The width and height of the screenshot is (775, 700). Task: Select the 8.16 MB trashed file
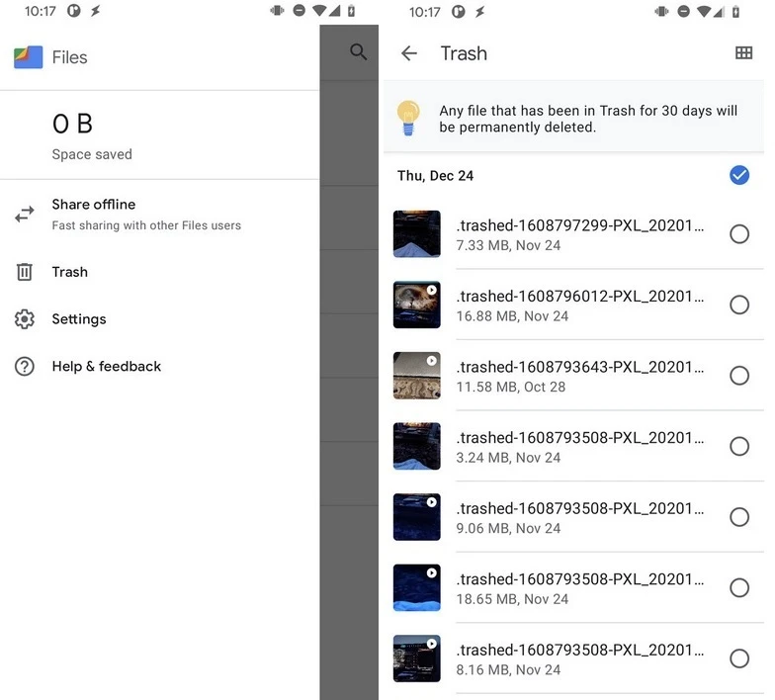tap(738, 658)
